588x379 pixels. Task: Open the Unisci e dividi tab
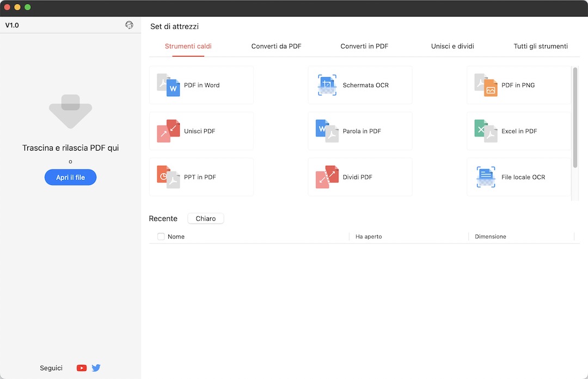point(452,46)
